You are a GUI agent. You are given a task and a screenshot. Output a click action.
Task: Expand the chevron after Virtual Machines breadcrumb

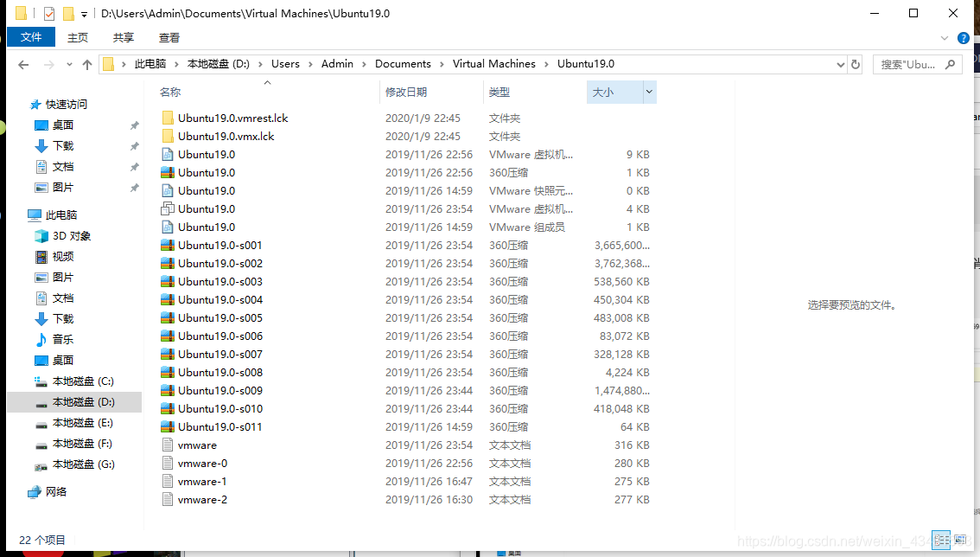(x=546, y=65)
